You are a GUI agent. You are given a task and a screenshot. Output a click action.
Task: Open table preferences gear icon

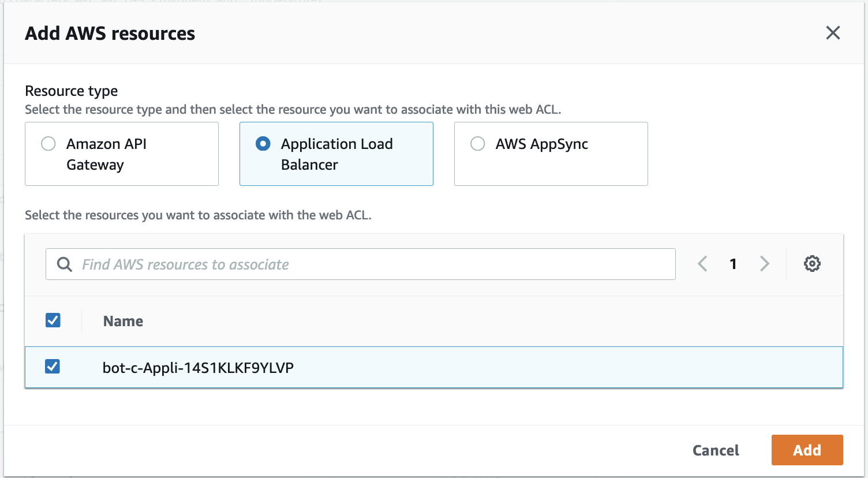click(812, 264)
